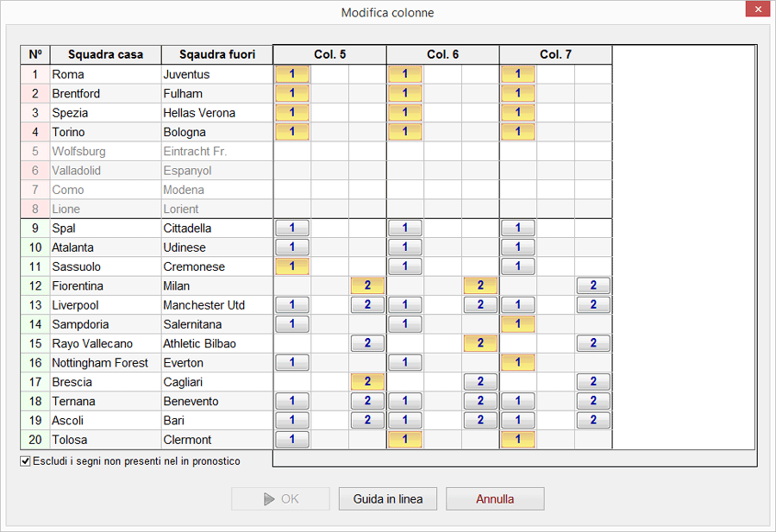
Task: Uncheck Escludi i segni non presenti checkbox
Action: pyautogui.click(x=25, y=461)
